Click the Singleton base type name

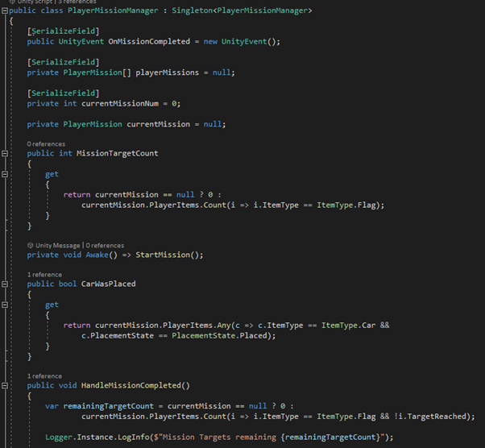tap(192, 10)
